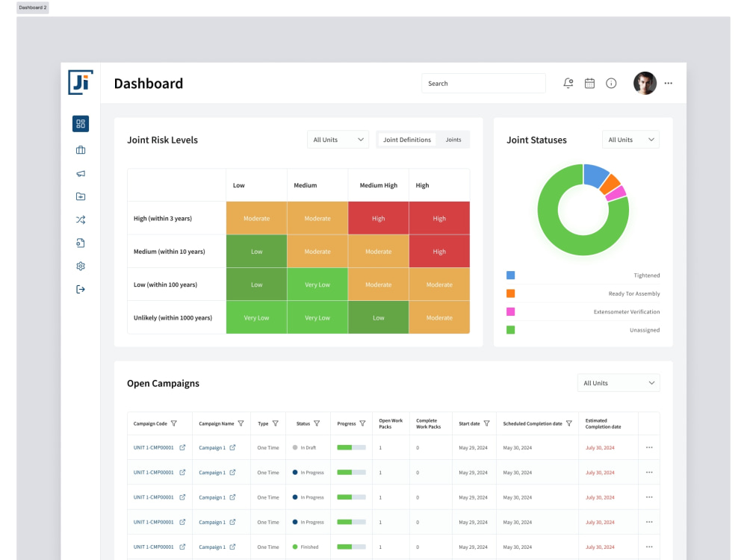Open UNIT 1-CMP00001 link in Finished row

(153, 547)
